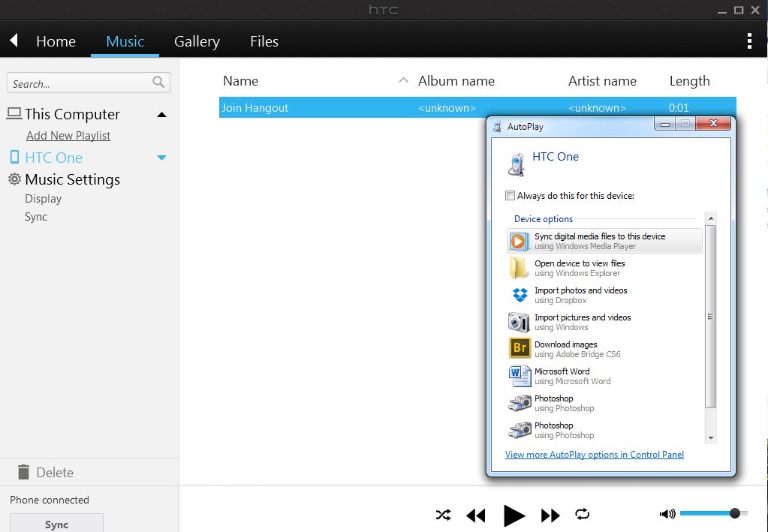Sort by Artist name column
The width and height of the screenshot is (768, 532).
click(602, 81)
